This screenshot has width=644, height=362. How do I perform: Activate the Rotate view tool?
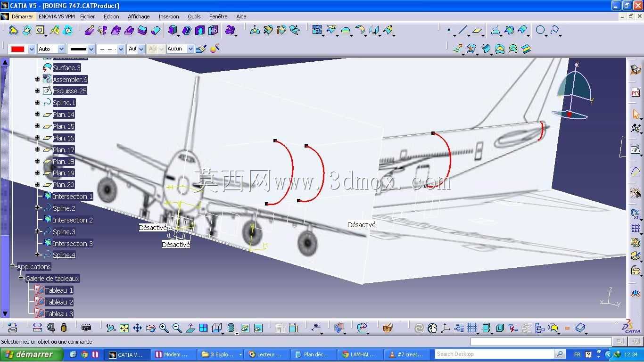(x=150, y=328)
